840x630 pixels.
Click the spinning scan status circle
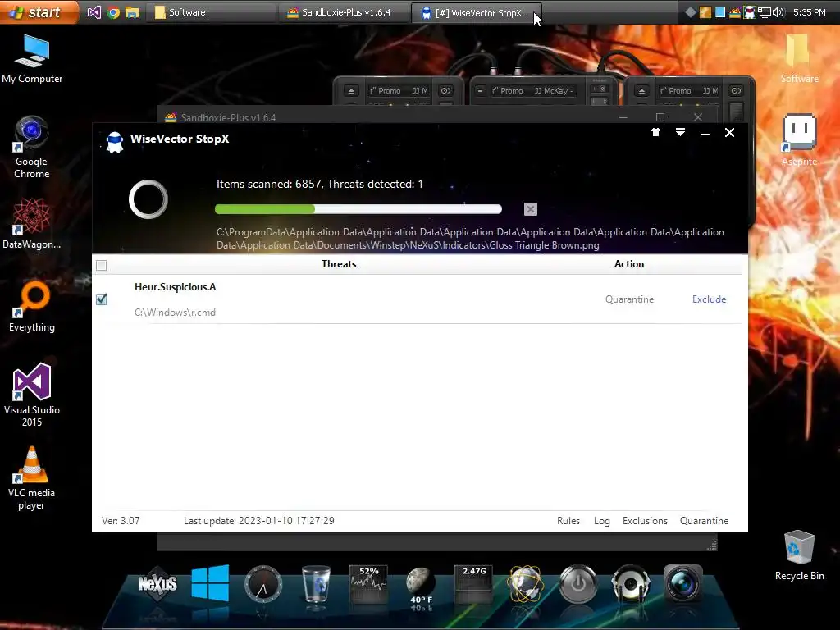pos(148,199)
